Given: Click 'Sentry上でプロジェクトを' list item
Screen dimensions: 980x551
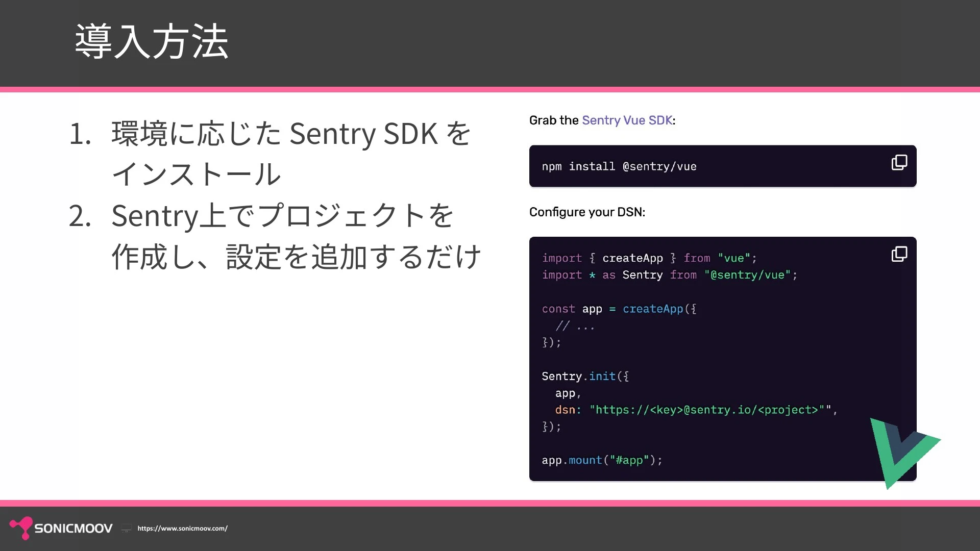Looking at the screenshot, I should coord(283,216).
